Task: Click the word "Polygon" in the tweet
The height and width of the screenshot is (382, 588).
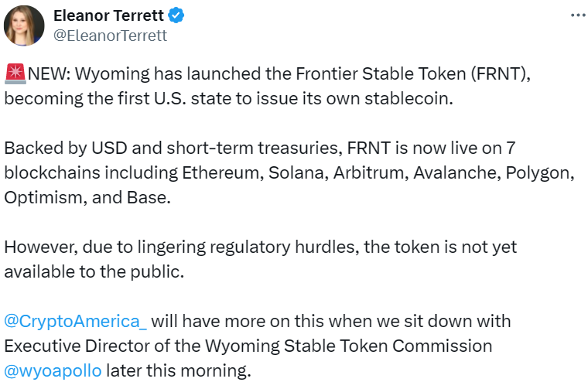Action: coord(539,174)
